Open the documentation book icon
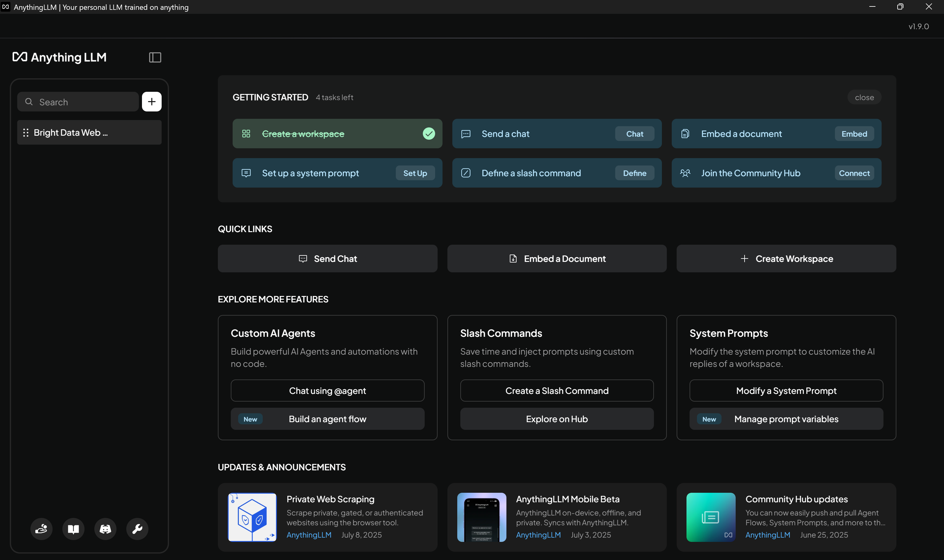 [x=73, y=529]
